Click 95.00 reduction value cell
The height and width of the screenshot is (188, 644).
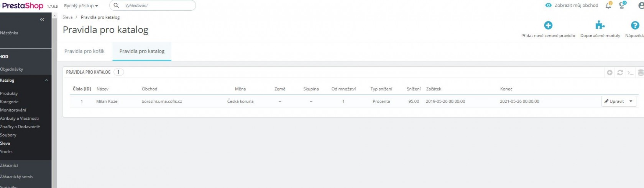pos(414,102)
